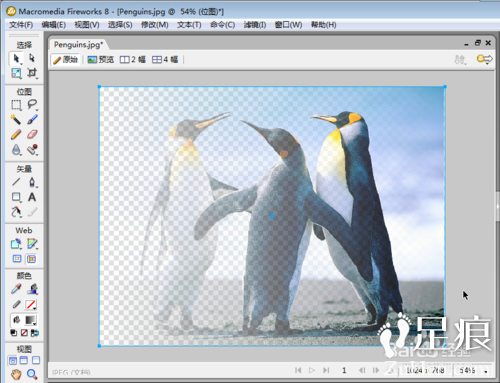Choose the Text tool

[32, 197]
